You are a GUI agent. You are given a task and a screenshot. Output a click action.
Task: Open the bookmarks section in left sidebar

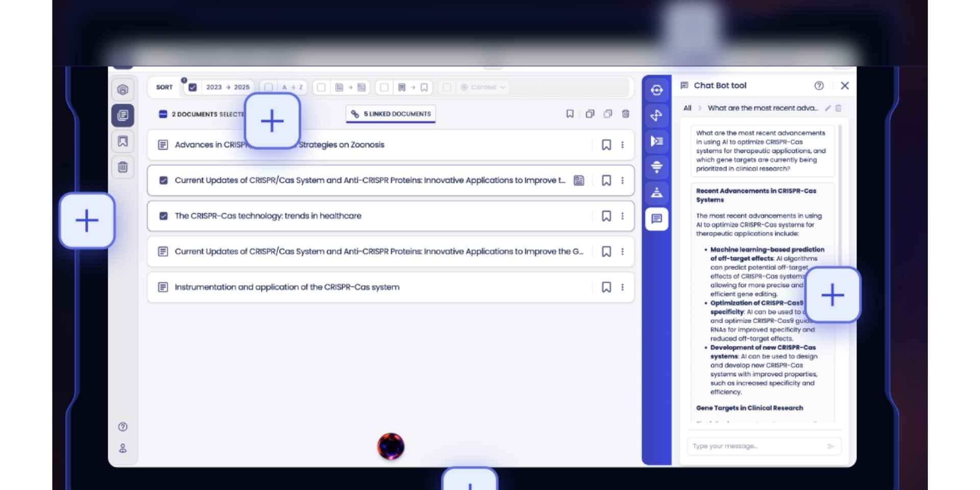point(122,141)
